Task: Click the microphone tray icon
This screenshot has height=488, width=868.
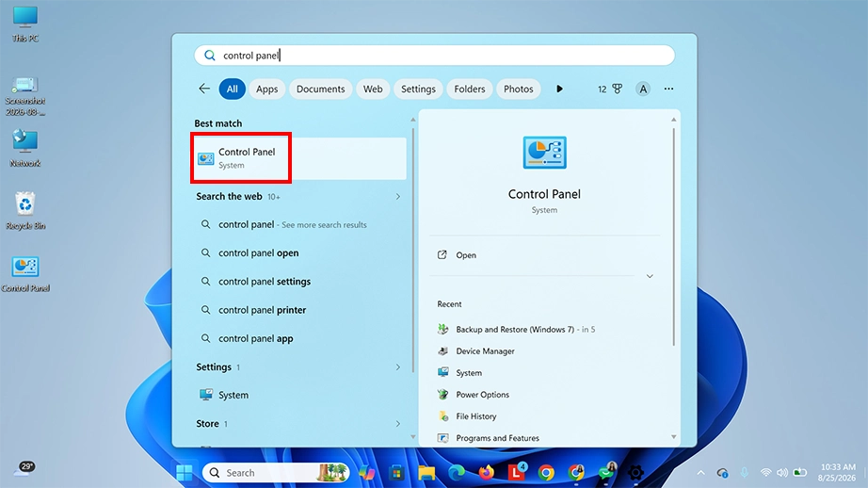Action: tap(744, 473)
